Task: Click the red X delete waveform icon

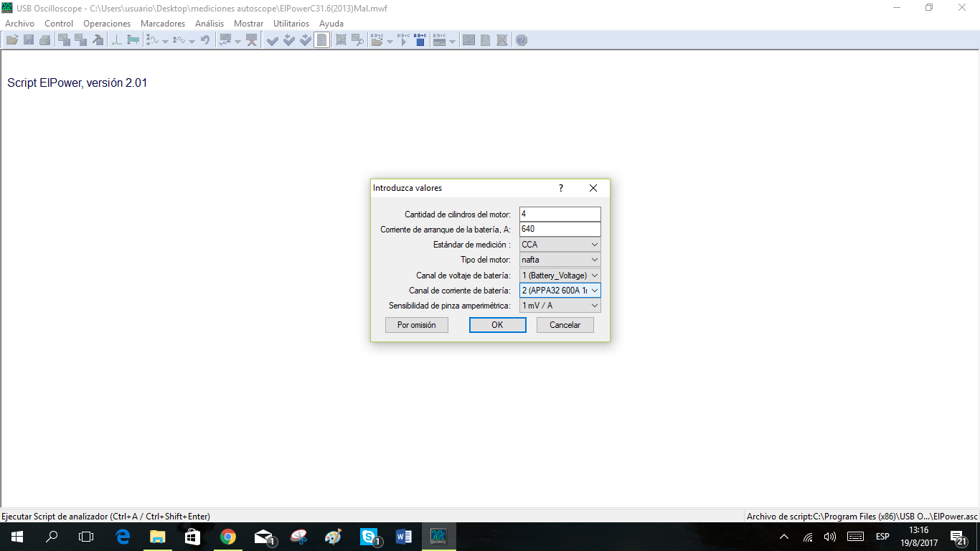Action: coord(252,40)
